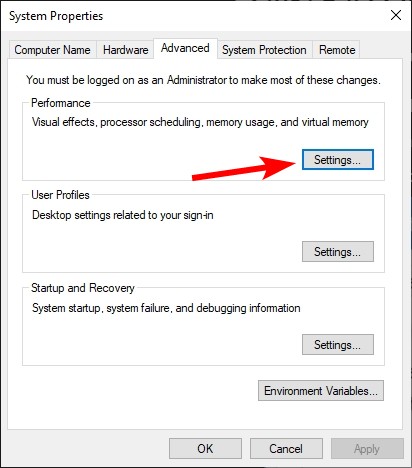Click the Administrator login notice text
Viewport: 412px width, 468px height.
pos(203,80)
